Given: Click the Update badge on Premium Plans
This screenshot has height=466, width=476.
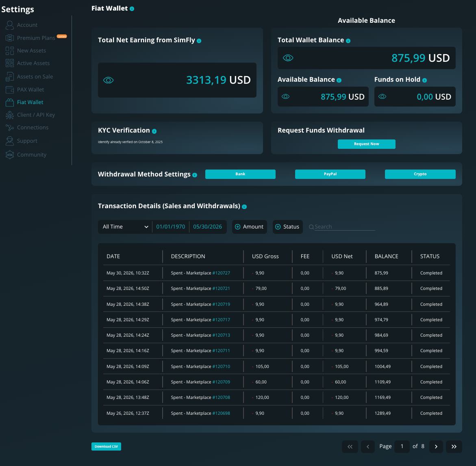Looking at the screenshot, I should [x=62, y=37].
